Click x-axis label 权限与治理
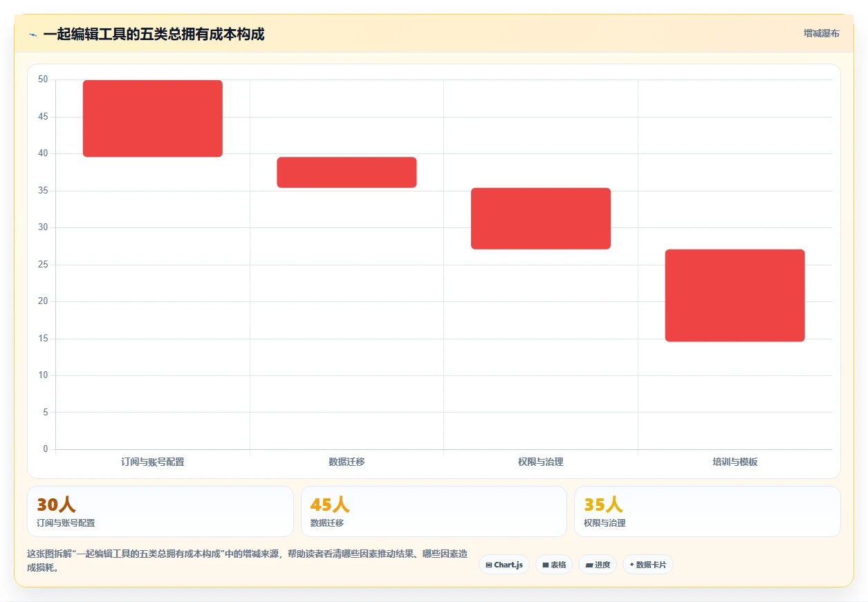The height and width of the screenshot is (602, 868). 541,462
